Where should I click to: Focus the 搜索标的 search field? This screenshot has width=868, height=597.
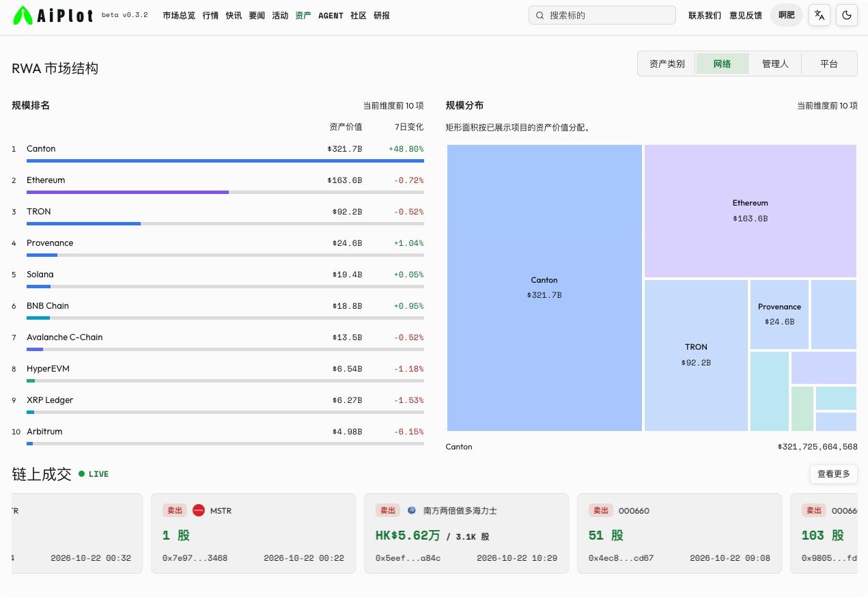pos(602,15)
